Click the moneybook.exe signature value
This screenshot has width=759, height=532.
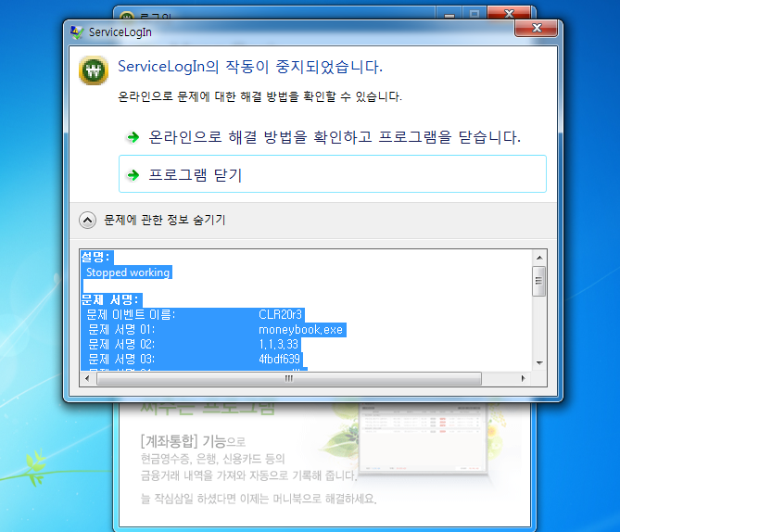300,330
